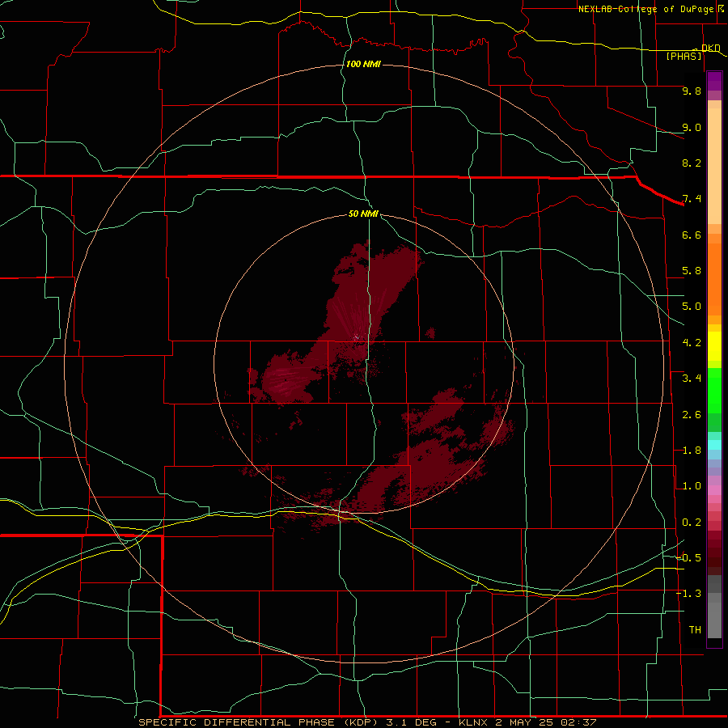
Task: Click the 100 NMI range ring label
Action: pos(363,64)
